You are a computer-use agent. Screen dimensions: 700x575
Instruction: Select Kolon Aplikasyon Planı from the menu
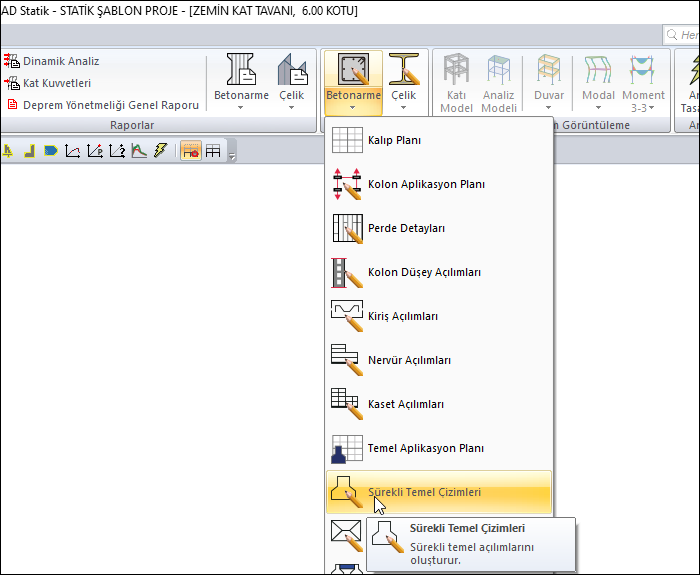pos(425,184)
